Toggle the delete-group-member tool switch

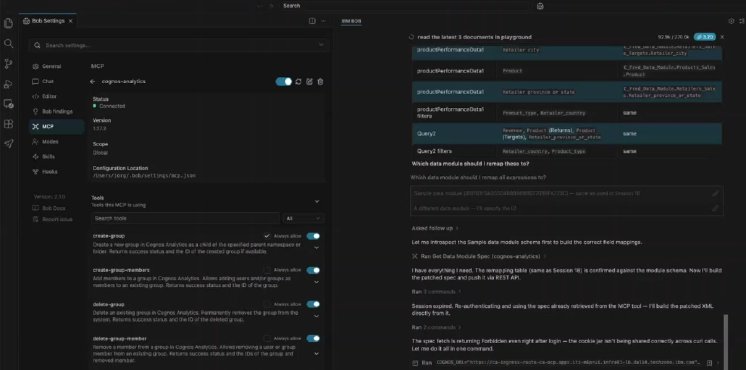[313, 338]
